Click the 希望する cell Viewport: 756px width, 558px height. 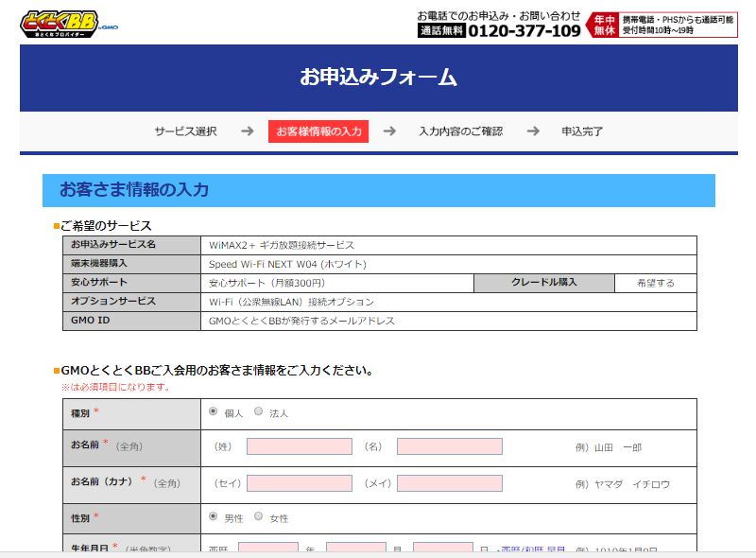pos(656,284)
